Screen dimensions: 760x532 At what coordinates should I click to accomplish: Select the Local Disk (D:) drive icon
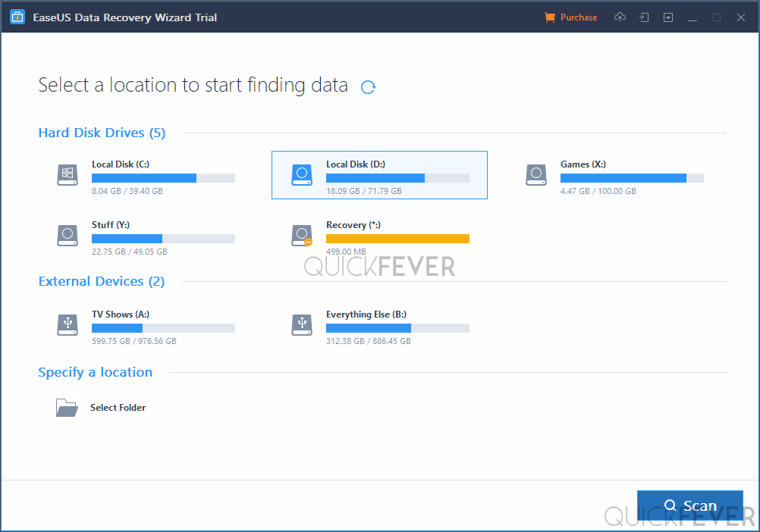pos(301,175)
